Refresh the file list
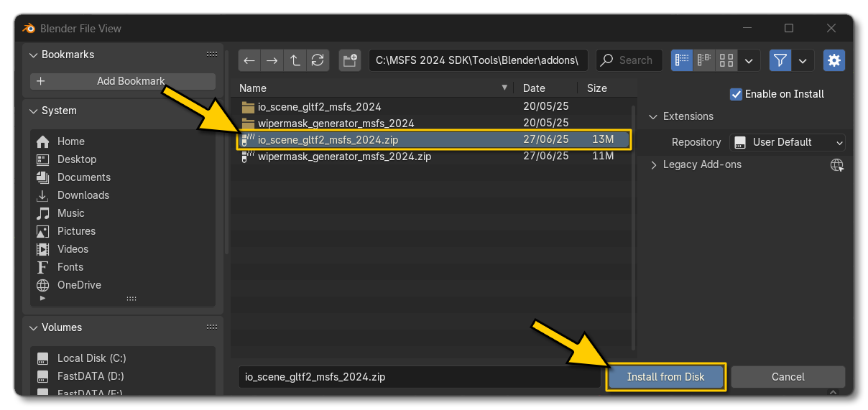This screenshot has height=410, width=868. [x=318, y=60]
